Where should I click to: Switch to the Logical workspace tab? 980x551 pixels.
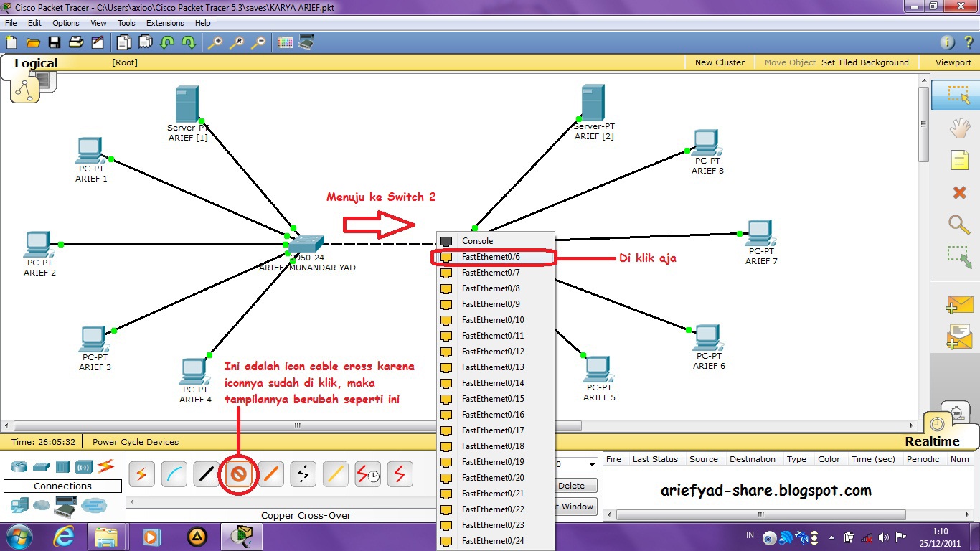tap(36, 63)
